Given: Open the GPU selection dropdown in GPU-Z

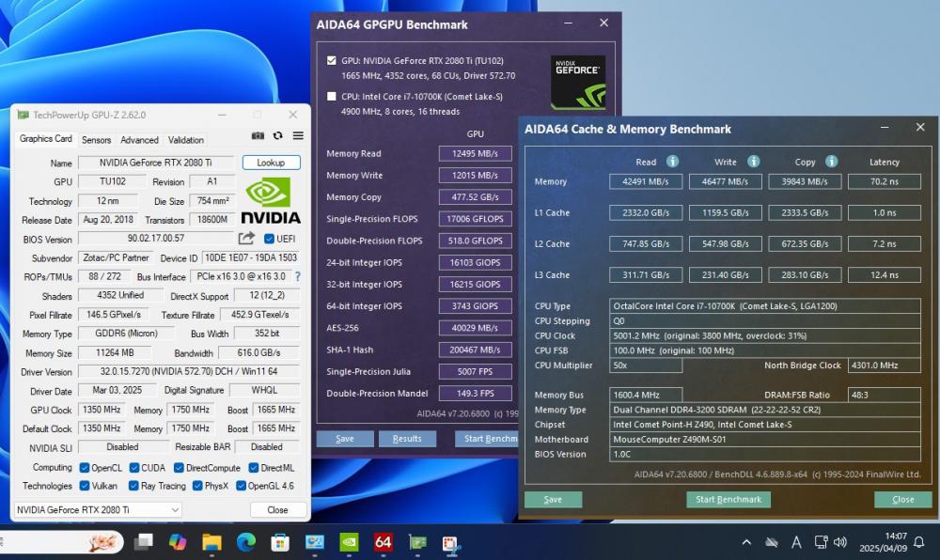Looking at the screenshot, I should (98, 509).
